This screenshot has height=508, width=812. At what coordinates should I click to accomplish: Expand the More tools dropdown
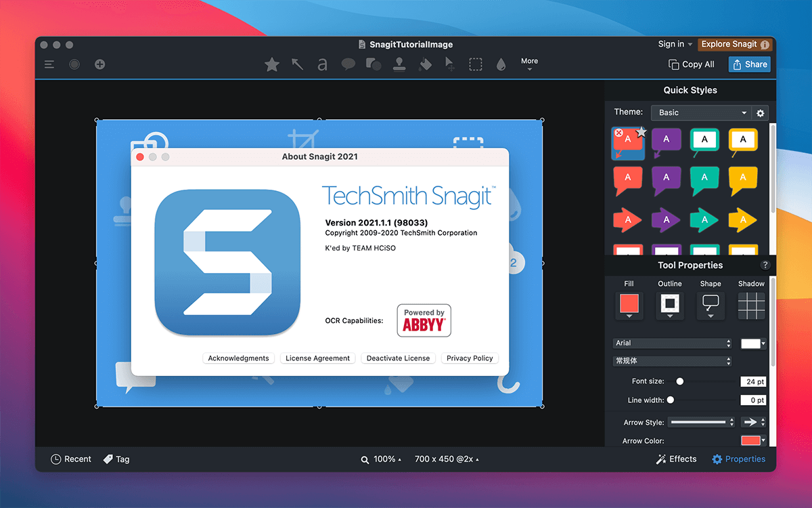coord(529,64)
